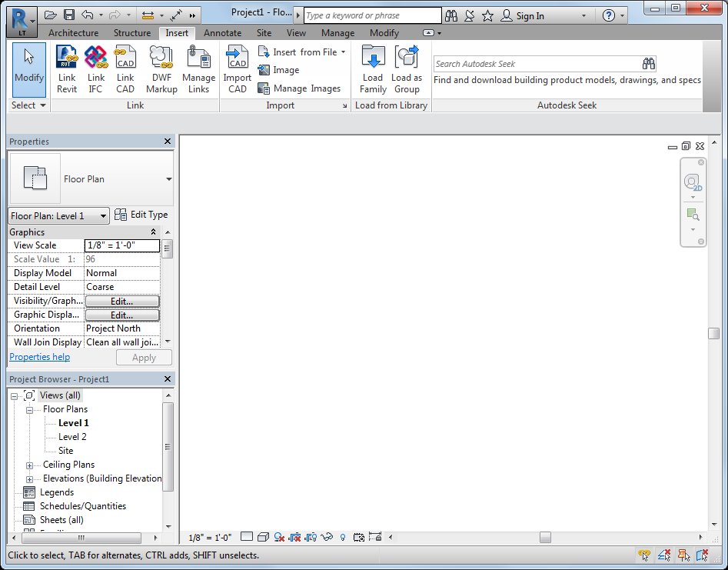Toggle Crop View on view control bar
Screen dimensions: 728x570
pyautogui.click(x=295, y=537)
